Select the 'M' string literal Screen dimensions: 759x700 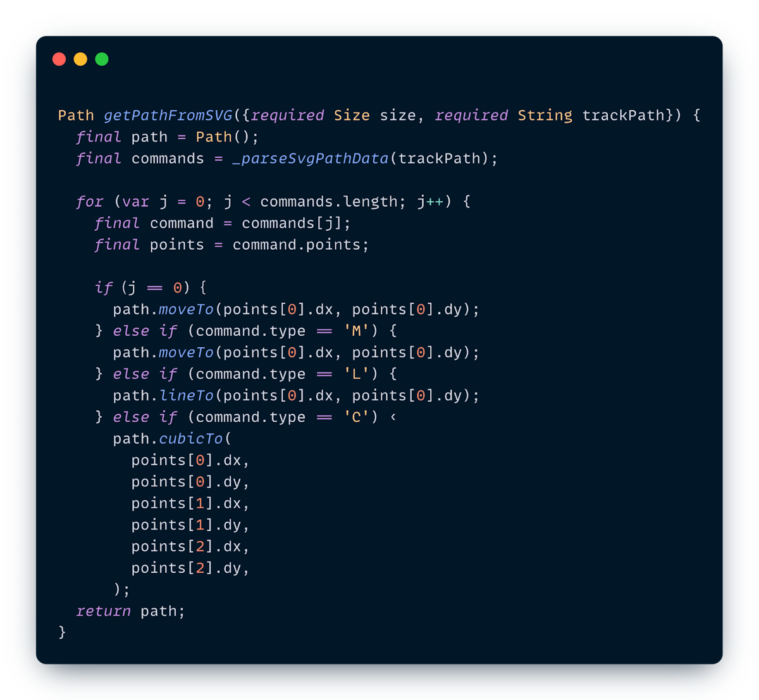pos(356,331)
